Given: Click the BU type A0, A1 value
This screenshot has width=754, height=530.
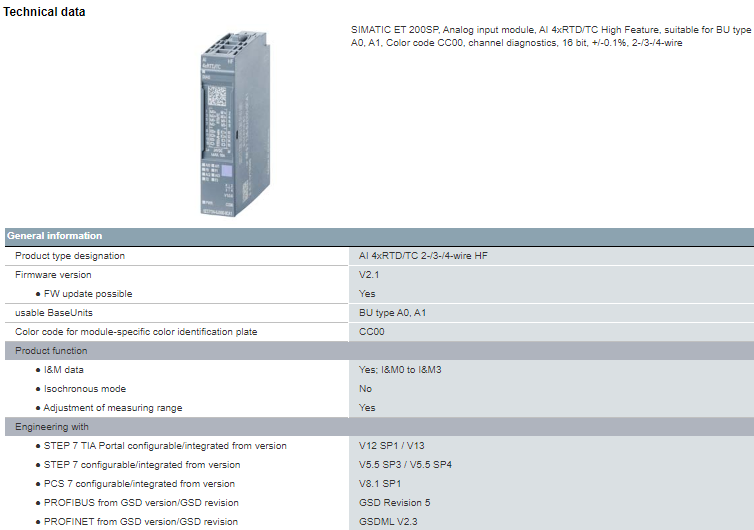Looking at the screenshot, I should tap(393, 313).
